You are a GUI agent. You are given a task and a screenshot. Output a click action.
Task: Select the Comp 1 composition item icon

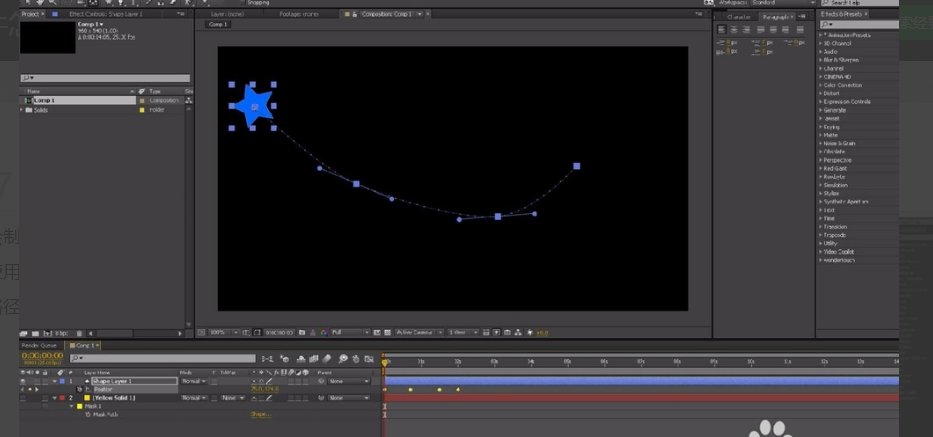click(x=29, y=101)
